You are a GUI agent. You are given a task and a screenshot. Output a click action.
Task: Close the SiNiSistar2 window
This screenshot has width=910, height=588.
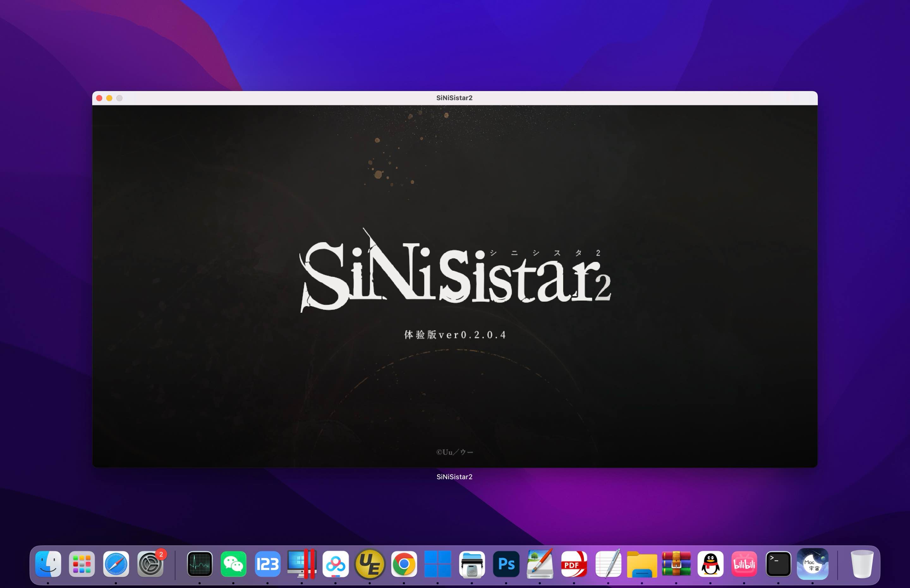coord(99,98)
